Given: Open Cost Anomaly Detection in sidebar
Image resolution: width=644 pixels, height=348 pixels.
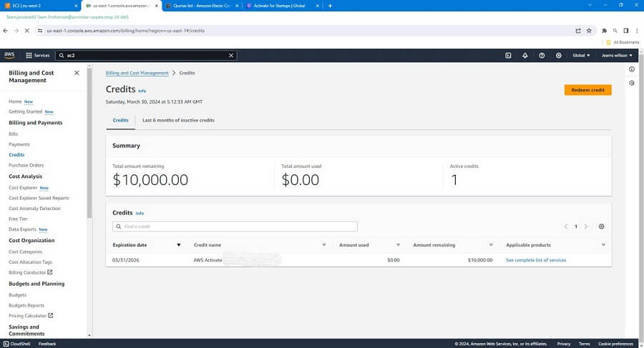Looking at the screenshot, I should click(x=34, y=209).
